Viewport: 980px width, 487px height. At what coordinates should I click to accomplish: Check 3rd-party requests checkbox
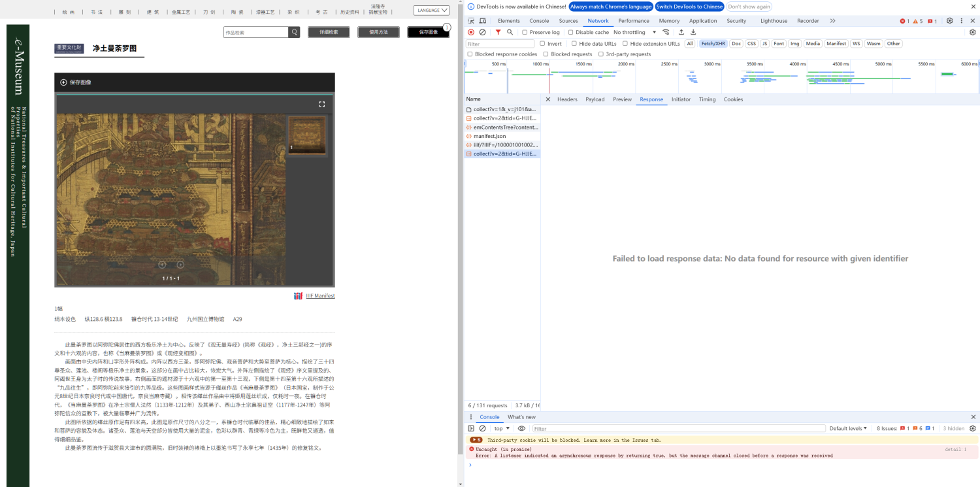click(600, 54)
